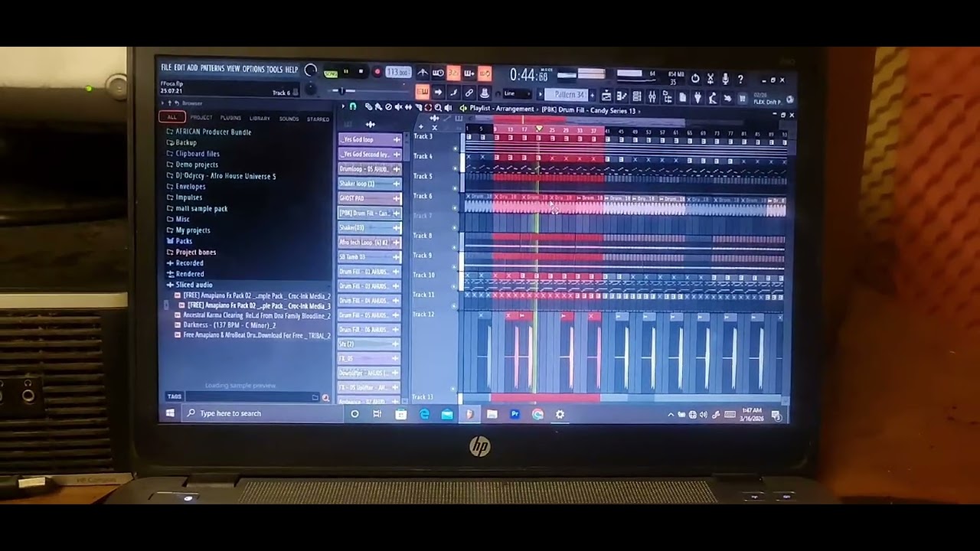Mute Track 6 with its green dot
This screenshot has width=980, height=551.
[x=455, y=207]
